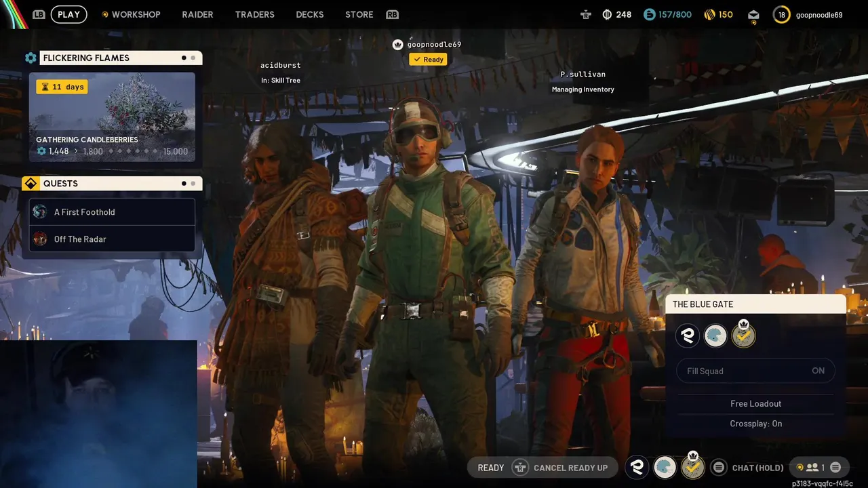The image size is (868, 488).
Task: Click the right-stick icon next to Cancel Ready Up
Action: click(520, 468)
